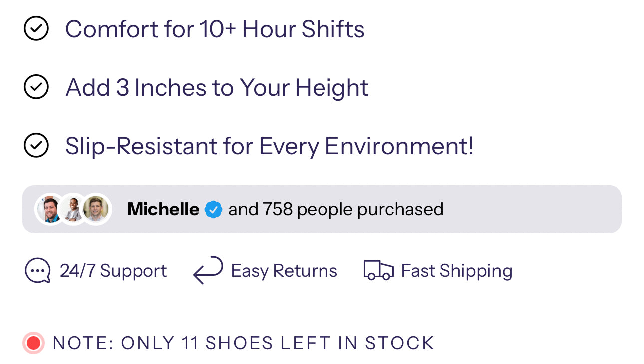This screenshot has width=644, height=364.
Task: Click "Slip-Resistant for Every Environment!" text
Action: [x=270, y=147]
